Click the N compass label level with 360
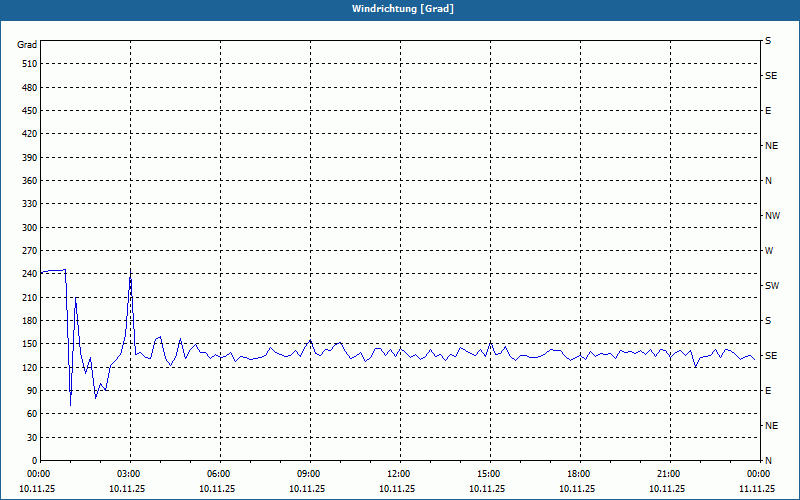Viewport: 800px width, 500px height. pos(768,181)
